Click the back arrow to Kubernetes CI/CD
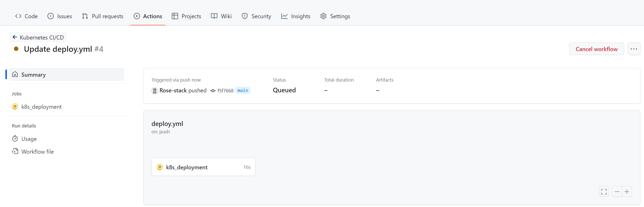 [15, 37]
